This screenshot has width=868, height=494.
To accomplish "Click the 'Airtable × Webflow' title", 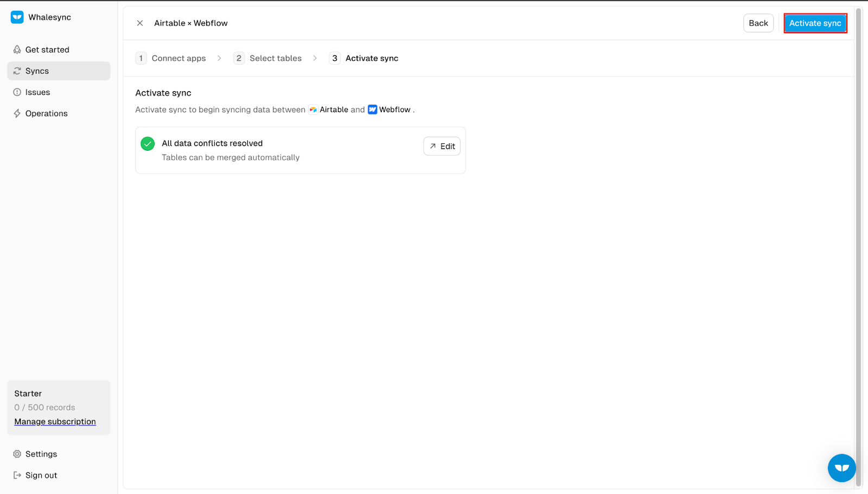I will (191, 23).
